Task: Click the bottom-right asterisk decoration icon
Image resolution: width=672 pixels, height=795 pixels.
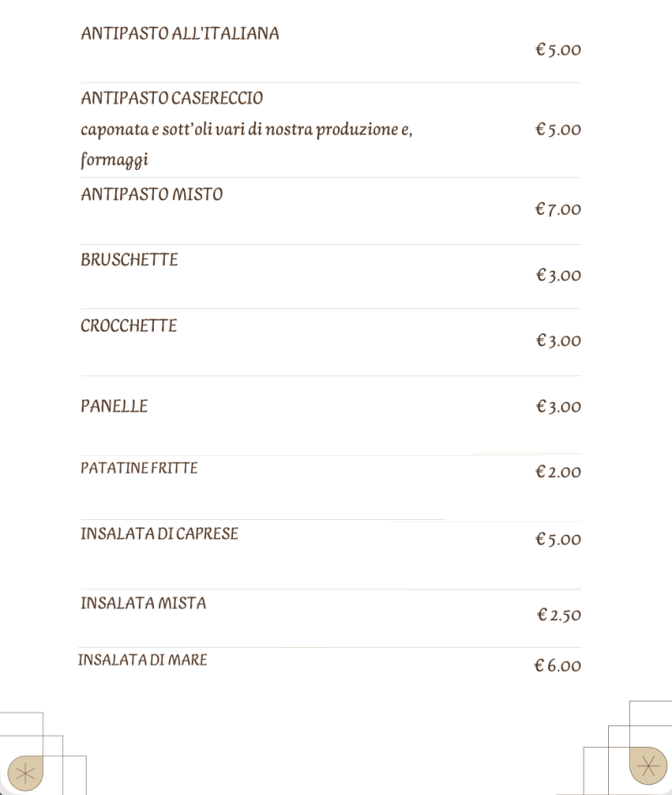Action: point(648,765)
